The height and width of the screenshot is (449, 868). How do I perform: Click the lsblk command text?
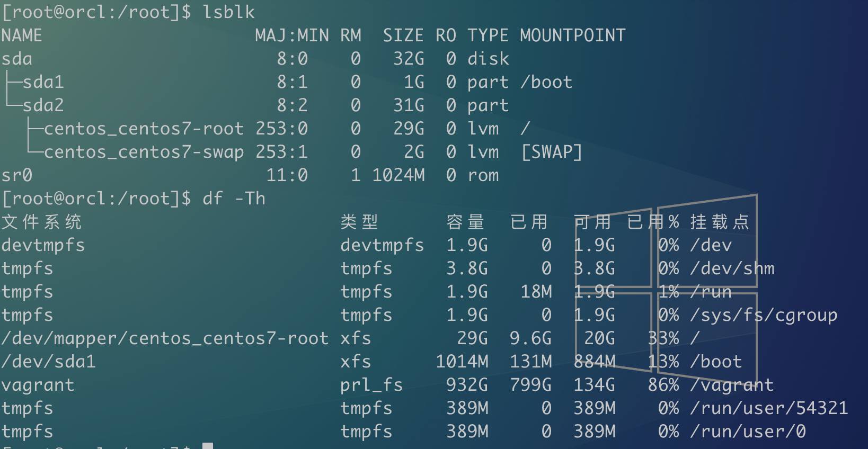(228, 12)
